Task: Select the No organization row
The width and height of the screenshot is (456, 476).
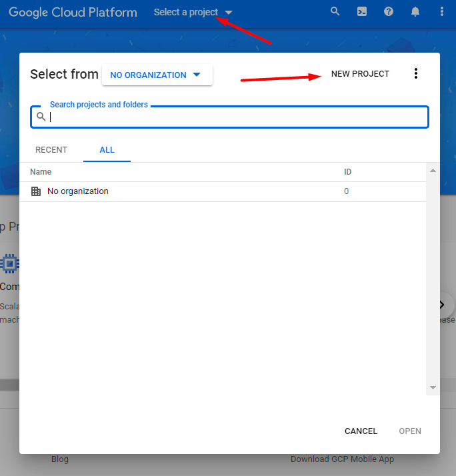Action: coord(223,191)
